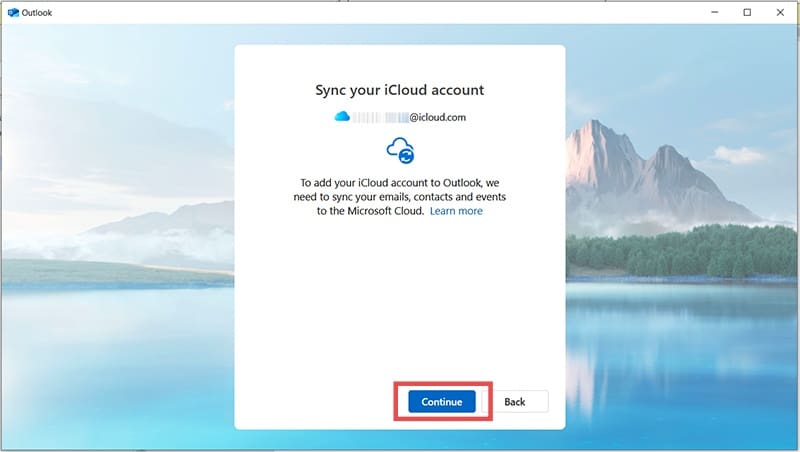
Task: Click the blank area of the dialog card
Action: [x=400, y=300]
